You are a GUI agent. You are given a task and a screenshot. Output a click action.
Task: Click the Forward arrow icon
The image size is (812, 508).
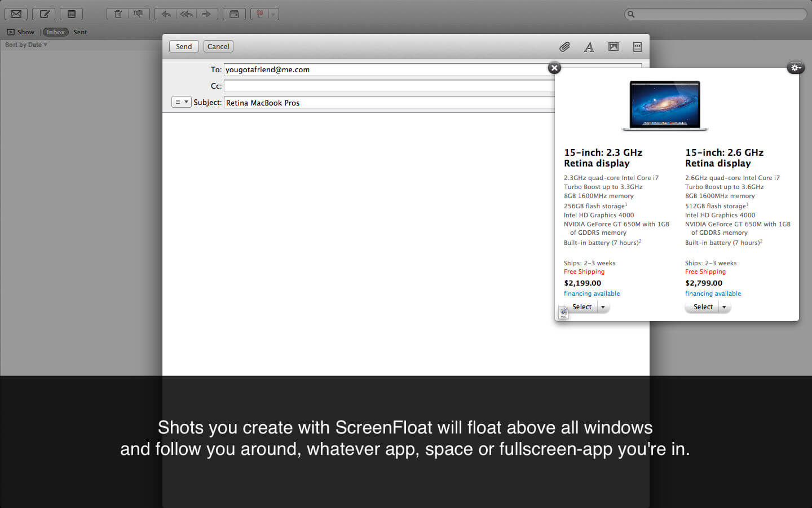pyautogui.click(x=207, y=14)
